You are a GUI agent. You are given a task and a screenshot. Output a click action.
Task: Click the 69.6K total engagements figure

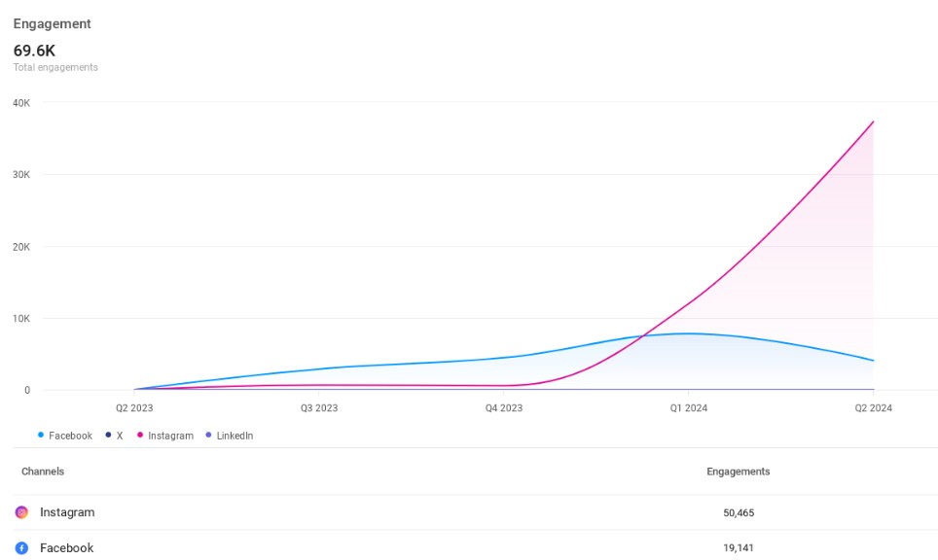point(34,51)
